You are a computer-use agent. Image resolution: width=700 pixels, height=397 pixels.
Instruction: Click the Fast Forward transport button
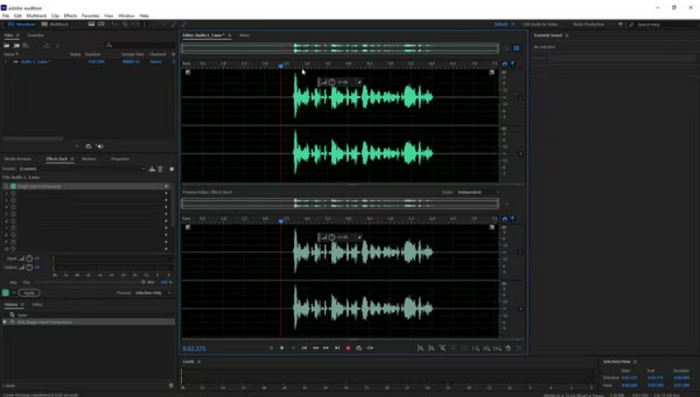[x=326, y=348]
